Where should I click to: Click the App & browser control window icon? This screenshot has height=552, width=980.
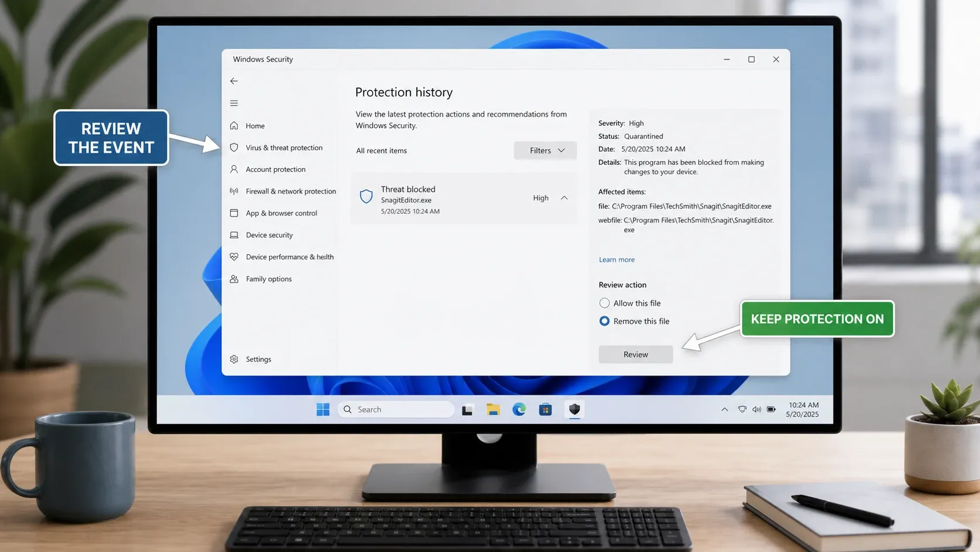pyautogui.click(x=234, y=213)
